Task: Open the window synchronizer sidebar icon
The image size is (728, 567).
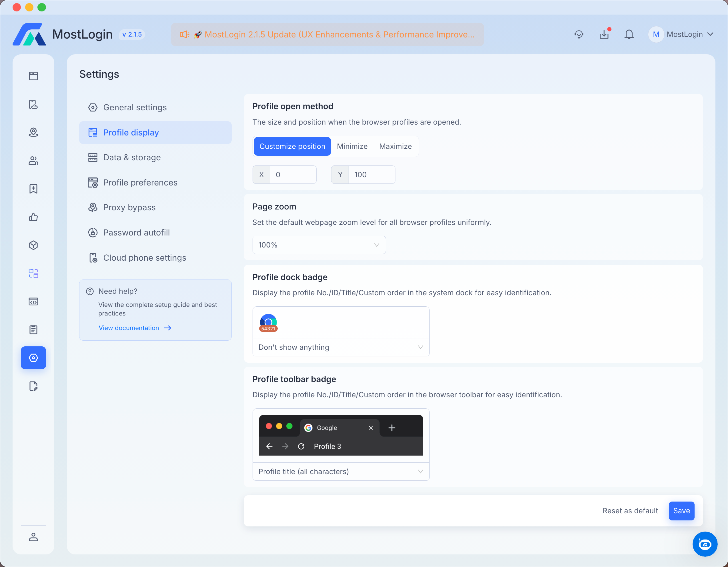Action: (x=33, y=273)
